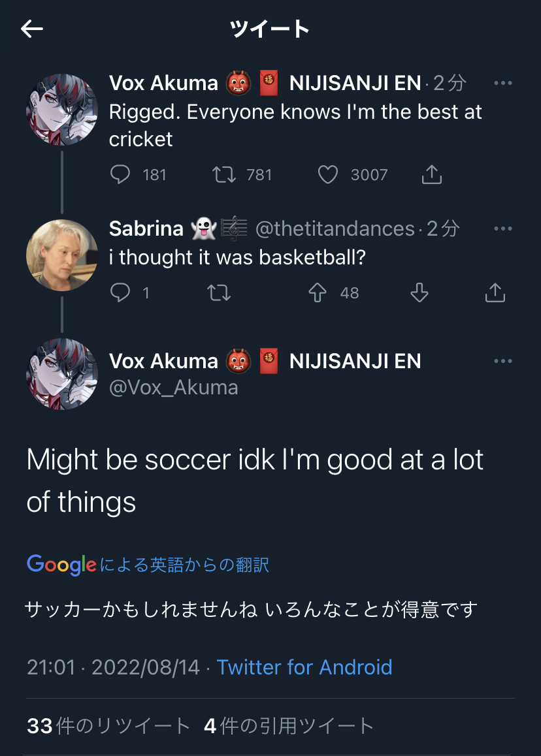Open more options on Sabrina's reply

tap(502, 228)
